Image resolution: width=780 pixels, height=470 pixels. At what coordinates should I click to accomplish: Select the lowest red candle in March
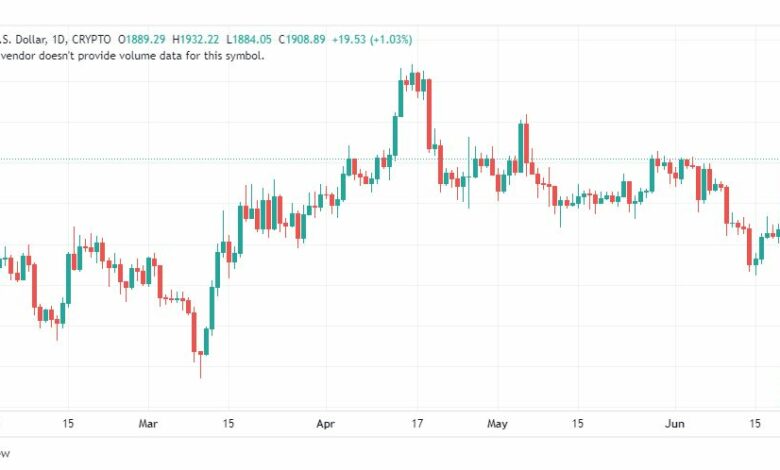pyautogui.click(x=196, y=332)
